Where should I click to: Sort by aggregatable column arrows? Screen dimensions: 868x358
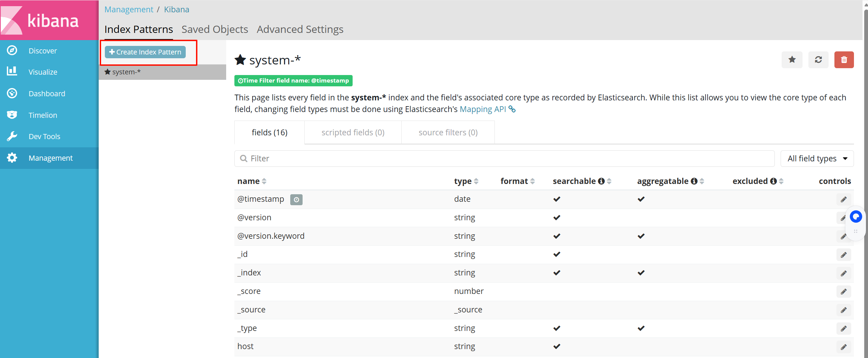(x=702, y=181)
